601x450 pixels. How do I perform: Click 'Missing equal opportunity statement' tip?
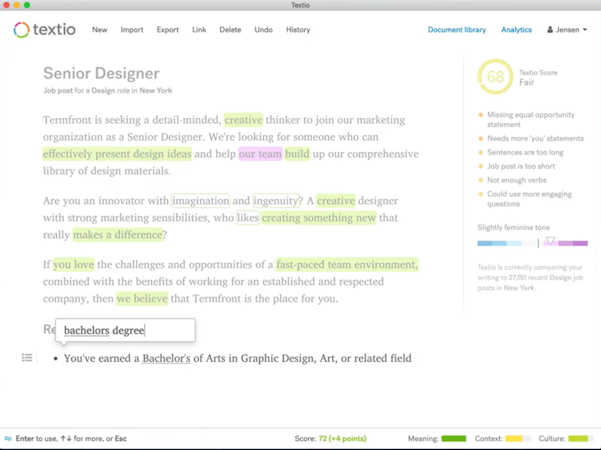pyautogui.click(x=530, y=119)
